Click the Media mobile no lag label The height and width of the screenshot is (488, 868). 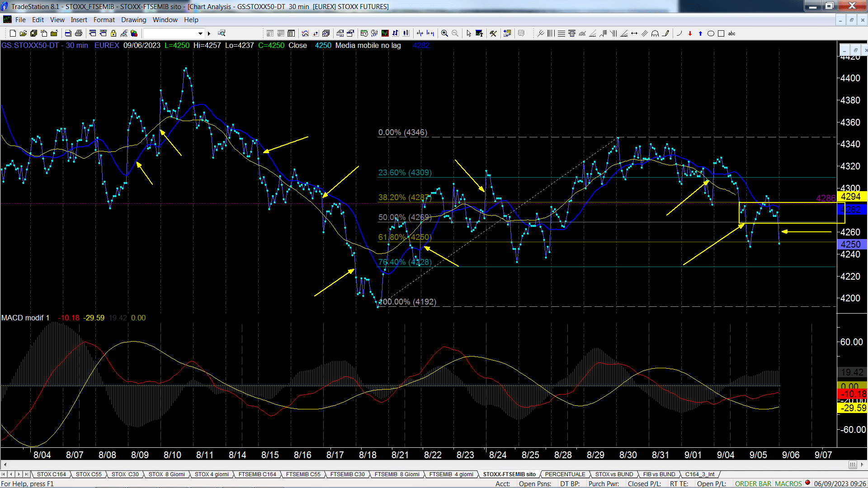click(368, 45)
